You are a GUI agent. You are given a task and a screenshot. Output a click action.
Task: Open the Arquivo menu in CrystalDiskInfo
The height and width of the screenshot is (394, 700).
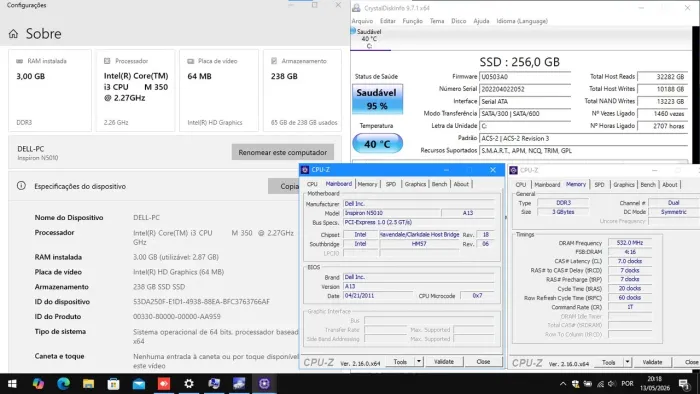click(x=362, y=21)
